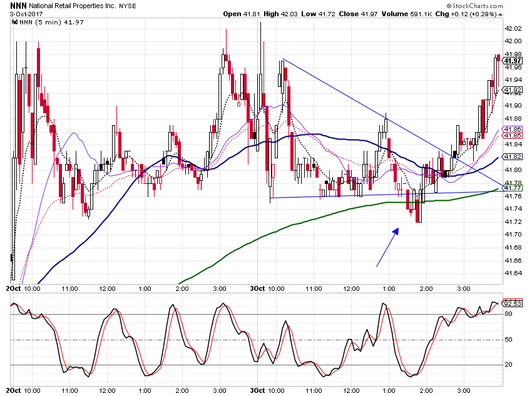Click the 41.68 price axis label
532x396 pixels.
(513, 248)
